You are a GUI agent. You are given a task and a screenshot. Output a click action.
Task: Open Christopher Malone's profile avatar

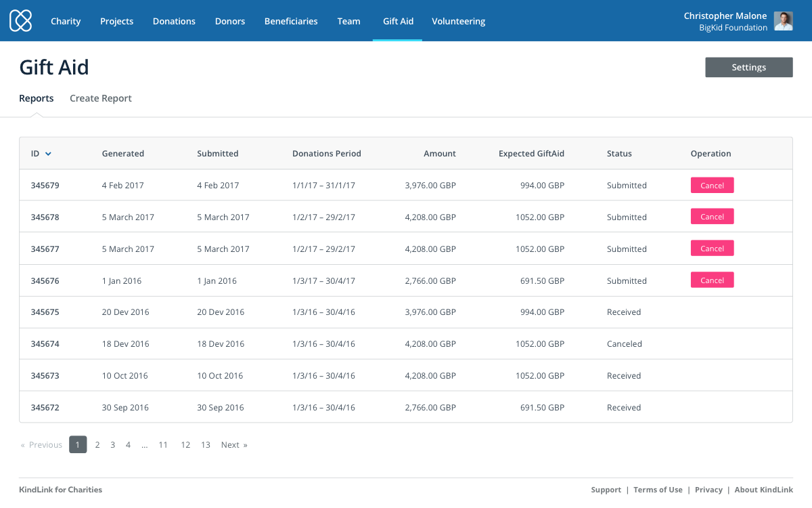[x=783, y=21]
